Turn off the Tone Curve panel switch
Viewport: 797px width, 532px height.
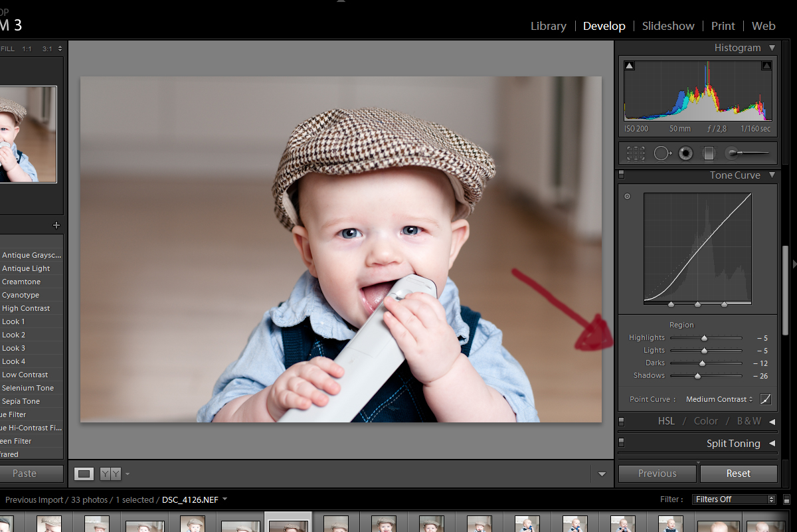coord(622,175)
